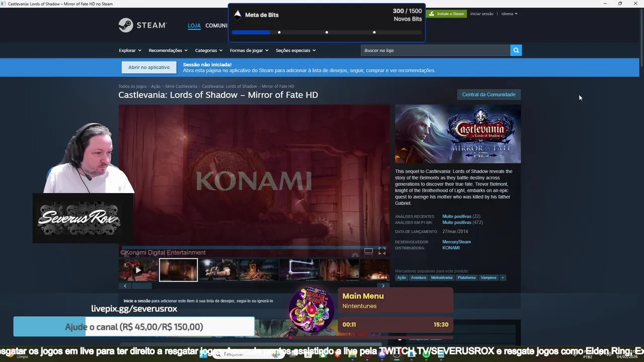Image resolution: width=644 pixels, height=362 pixels.
Task: Select the Plataforma tag
Action: tap(466, 278)
